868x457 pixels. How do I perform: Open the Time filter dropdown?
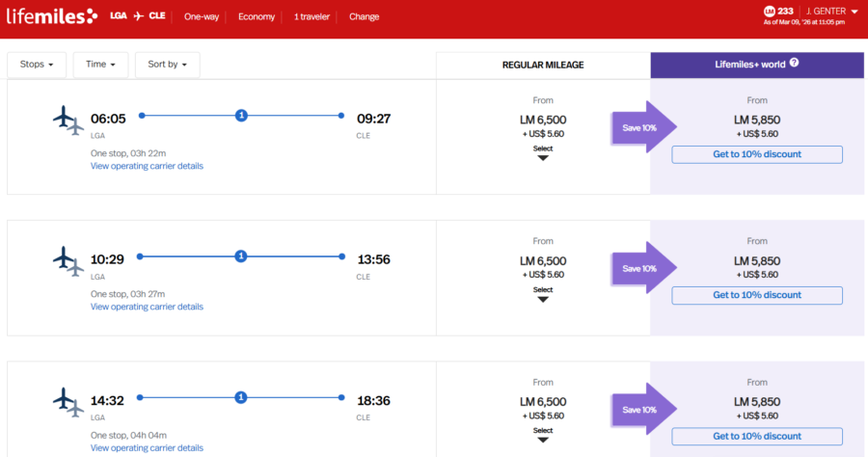100,65
